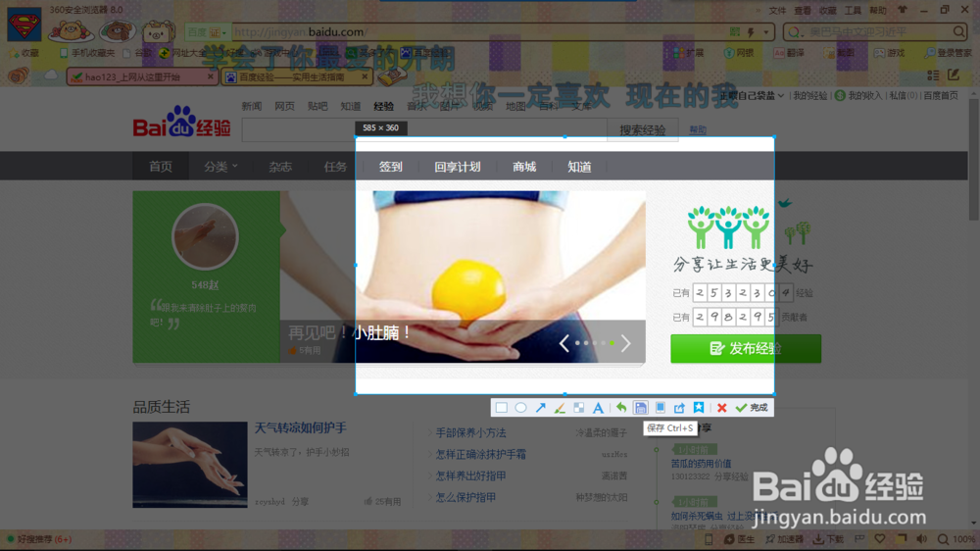Click the Baidu 经验 logo
Image resolution: width=980 pixels, height=551 pixels.
pyautogui.click(x=181, y=122)
